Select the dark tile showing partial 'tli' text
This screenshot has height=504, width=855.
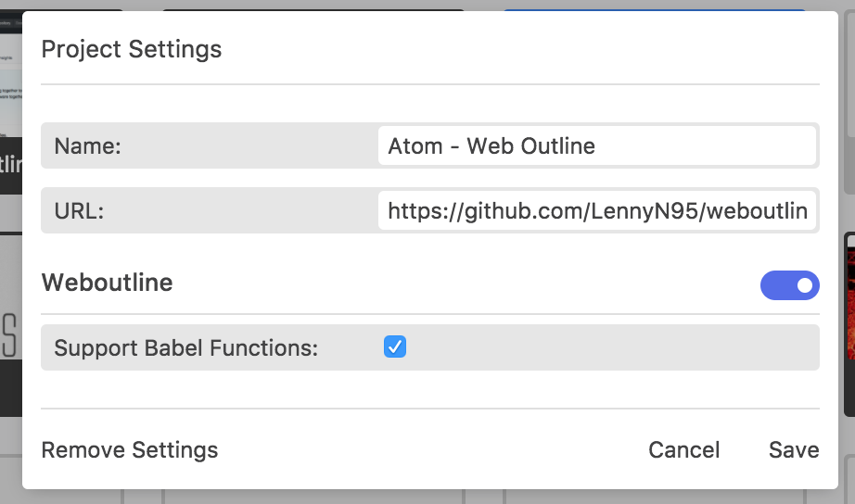coord(11,166)
